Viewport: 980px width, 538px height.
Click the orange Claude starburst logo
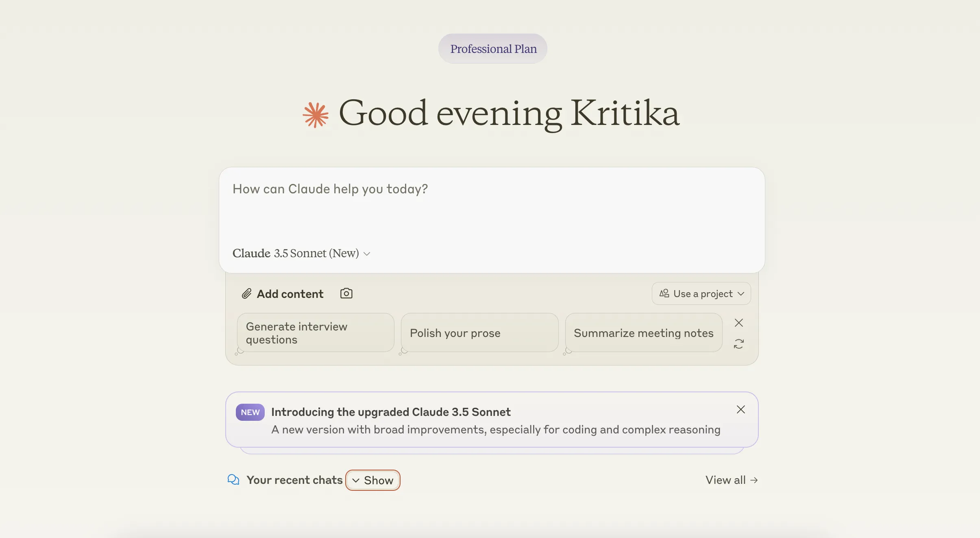point(316,115)
